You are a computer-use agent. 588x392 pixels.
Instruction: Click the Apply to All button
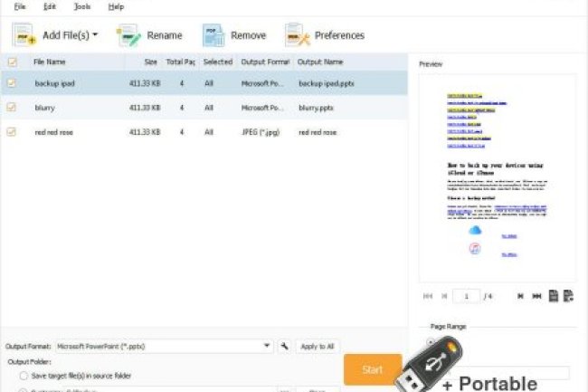(318, 346)
